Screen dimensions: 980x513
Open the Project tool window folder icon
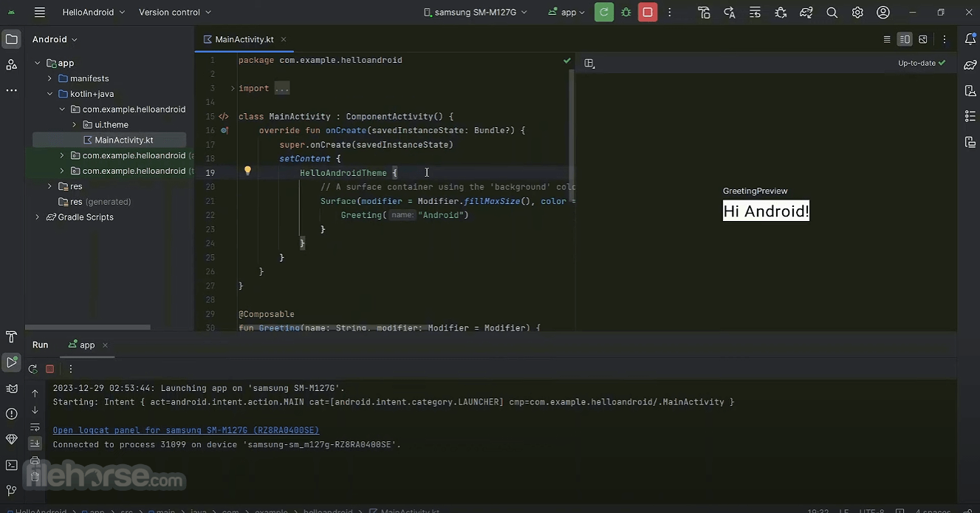(12, 39)
